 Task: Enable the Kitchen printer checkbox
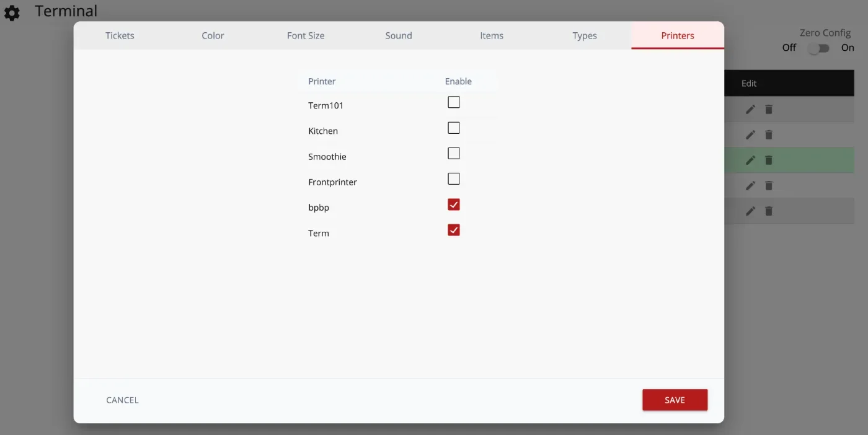454,128
